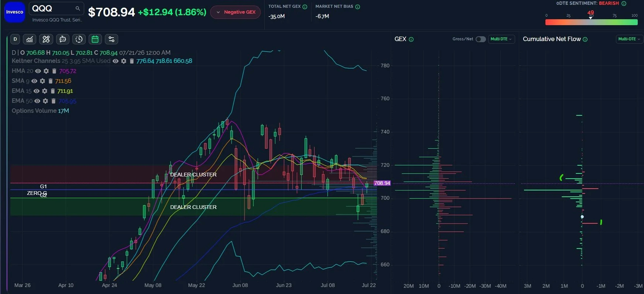
Task: Click the G1 level label
Action: 44,186
